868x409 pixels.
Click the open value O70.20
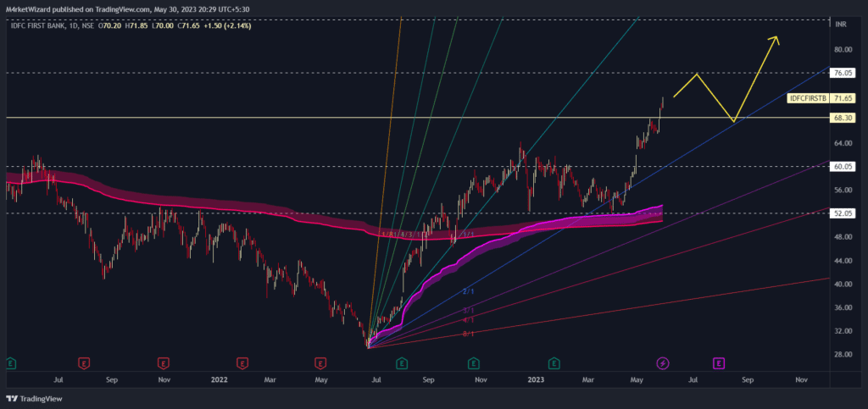click(x=111, y=25)
